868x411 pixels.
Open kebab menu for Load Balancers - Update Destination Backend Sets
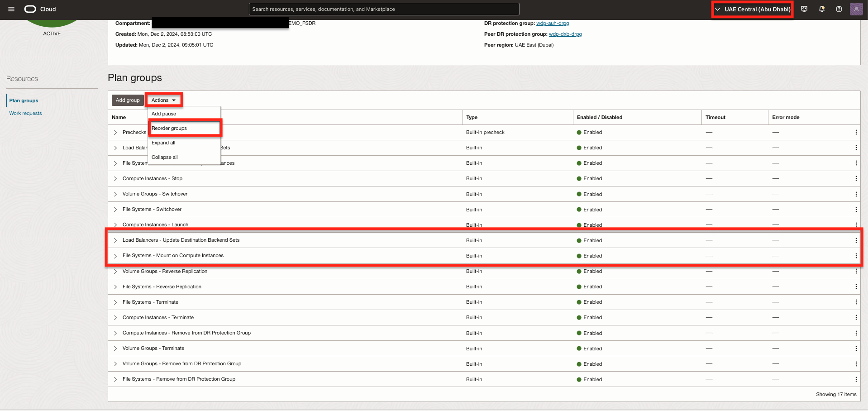856,240
